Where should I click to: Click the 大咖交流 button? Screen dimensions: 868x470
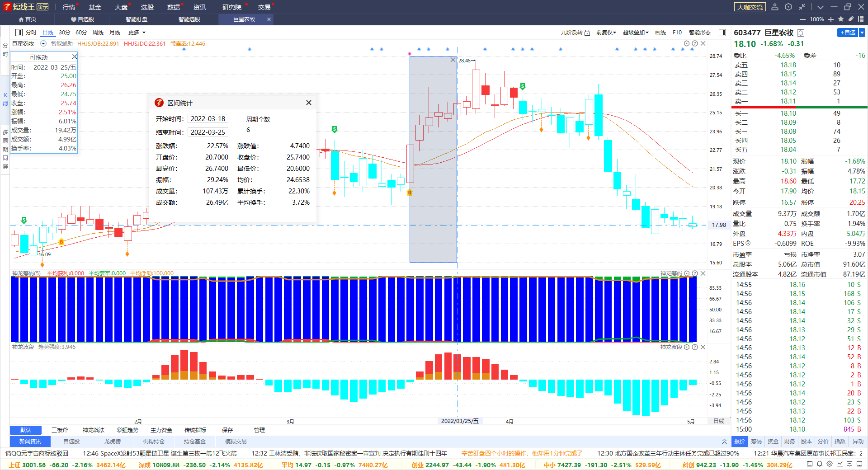click(750, 7)
